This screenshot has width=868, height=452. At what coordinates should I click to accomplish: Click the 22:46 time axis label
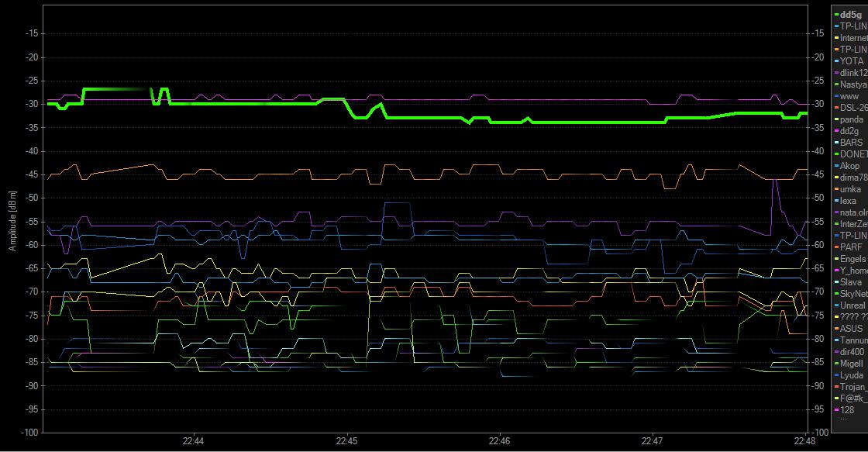pos(499,441)
